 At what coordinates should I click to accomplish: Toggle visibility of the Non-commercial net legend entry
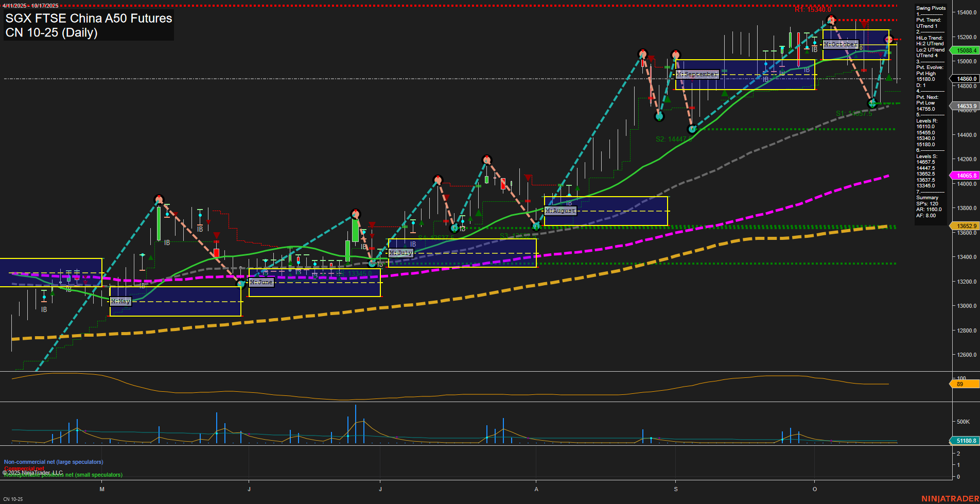click(x=54, y=462)
